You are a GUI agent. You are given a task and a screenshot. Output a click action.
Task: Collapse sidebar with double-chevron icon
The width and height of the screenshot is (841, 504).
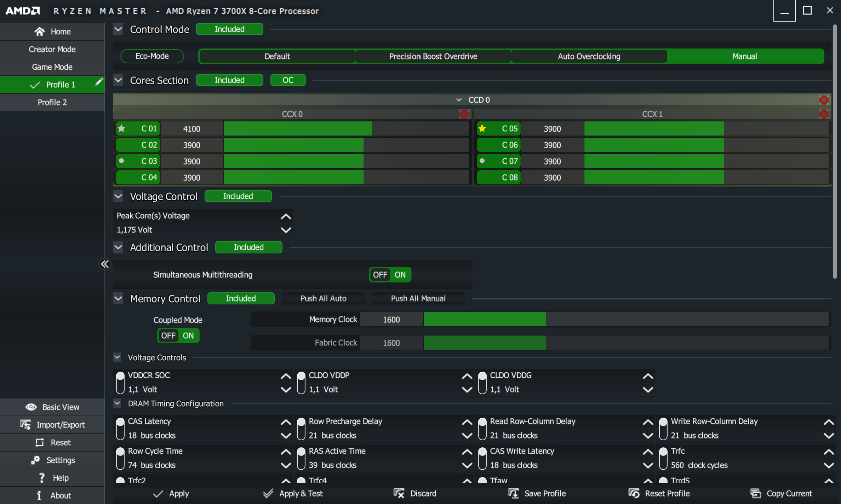[x=105, y=264]
